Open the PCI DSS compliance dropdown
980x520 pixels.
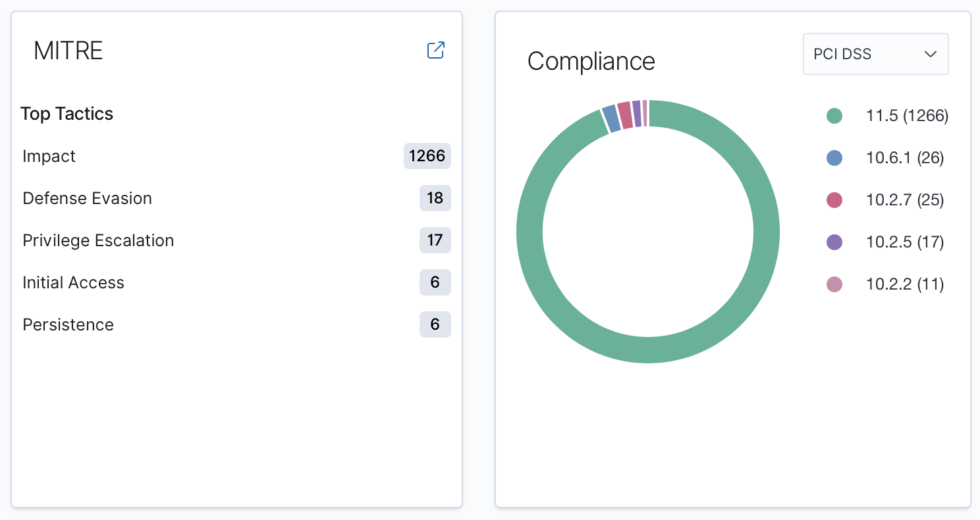coord(875,54)
